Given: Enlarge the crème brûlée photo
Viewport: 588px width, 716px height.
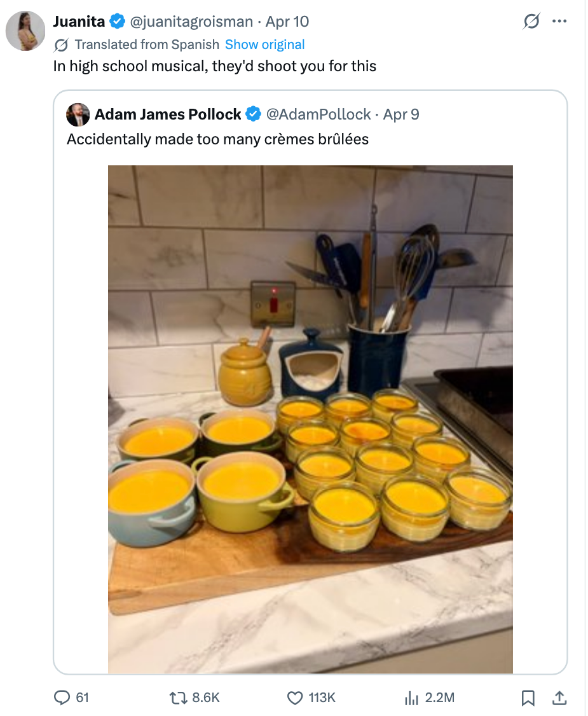Looking at the screenshot, I should 310,419.
